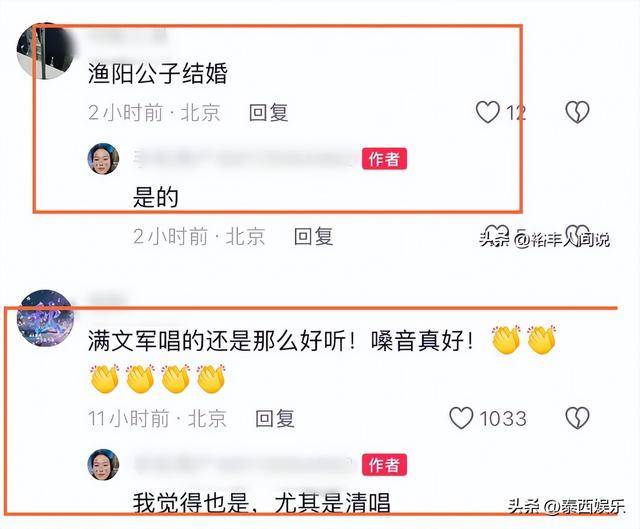Tap broken heart on the 满文军 comment
The image size is (640, 529).
(x=577, y=418)
